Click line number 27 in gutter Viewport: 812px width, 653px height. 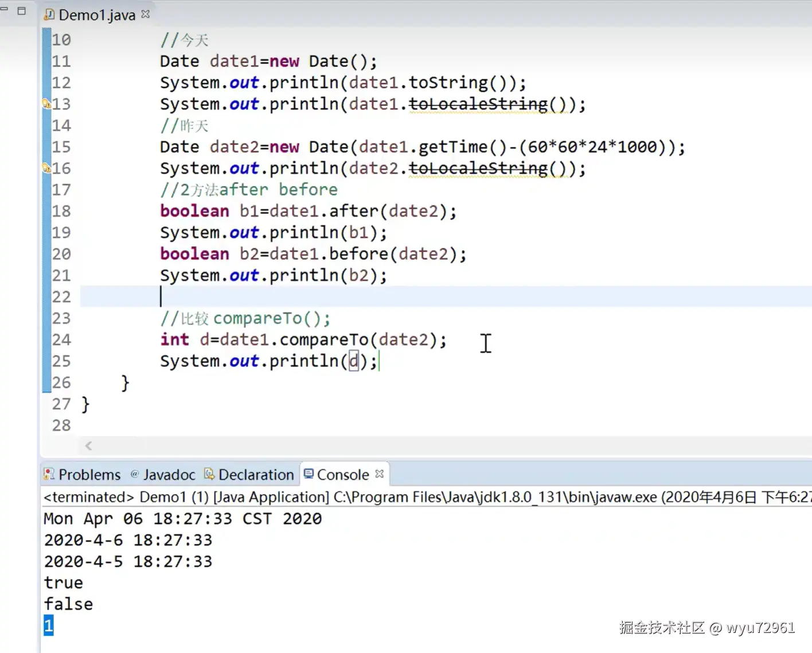click(61, 404)
